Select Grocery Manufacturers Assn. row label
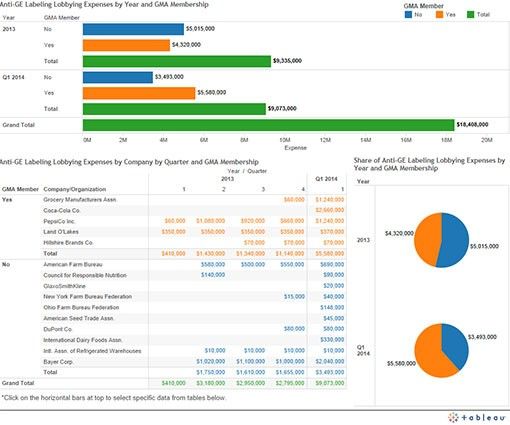The width and height of the screenshot is (510, 425). point(80,200)
